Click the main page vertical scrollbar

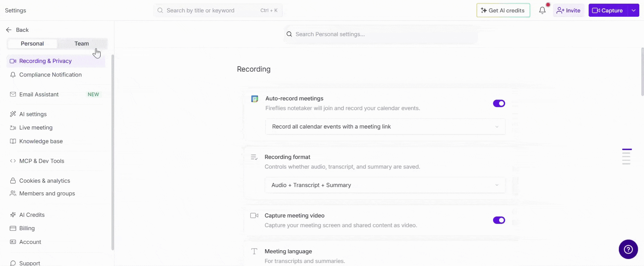click(642, 72)
